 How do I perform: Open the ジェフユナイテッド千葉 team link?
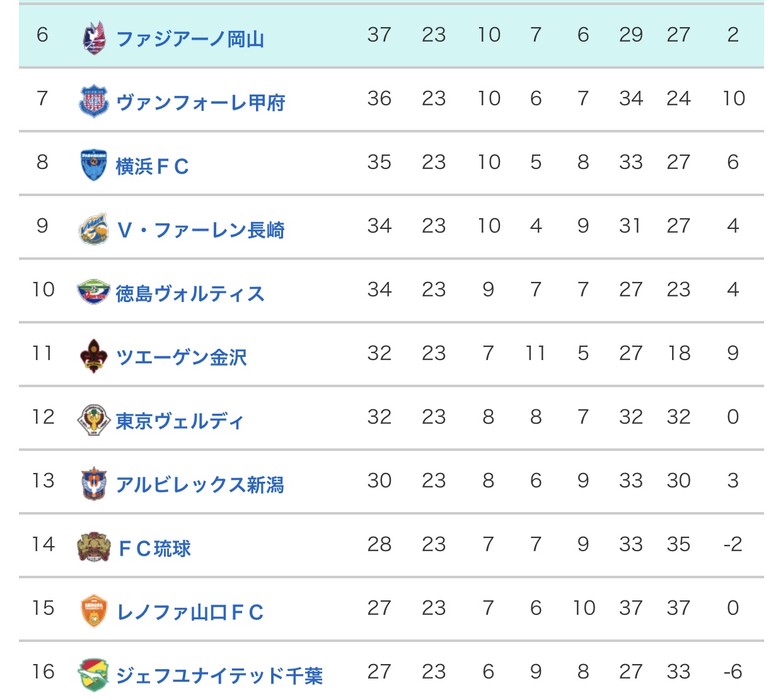click(219, 675)
